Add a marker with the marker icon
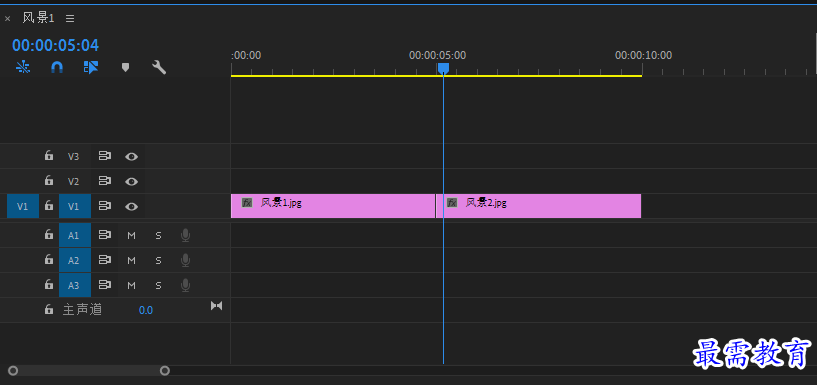 (x=125, y=67)
